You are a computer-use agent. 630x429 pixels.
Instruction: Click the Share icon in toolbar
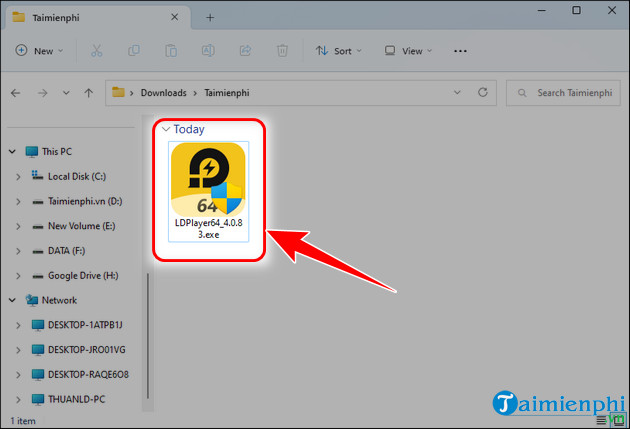point(245,50)
